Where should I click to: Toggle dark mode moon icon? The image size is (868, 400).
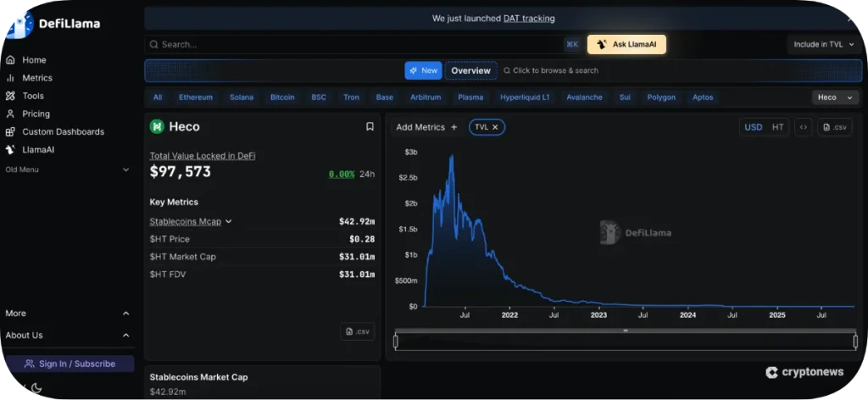click(36, 388)
